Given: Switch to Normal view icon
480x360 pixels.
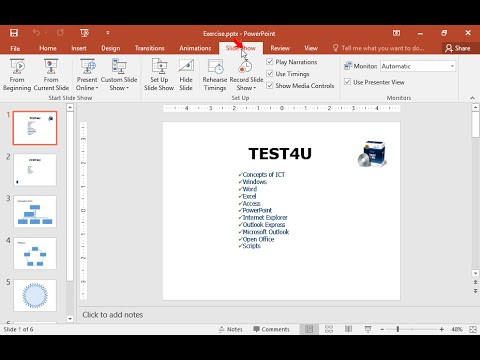Looking at the screenshot, I should coord(309,329).
